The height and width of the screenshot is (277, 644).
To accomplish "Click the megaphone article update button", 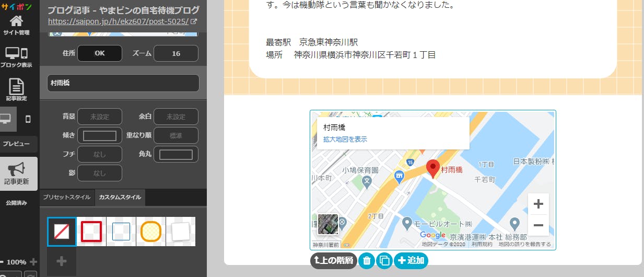I will (17, 173).
